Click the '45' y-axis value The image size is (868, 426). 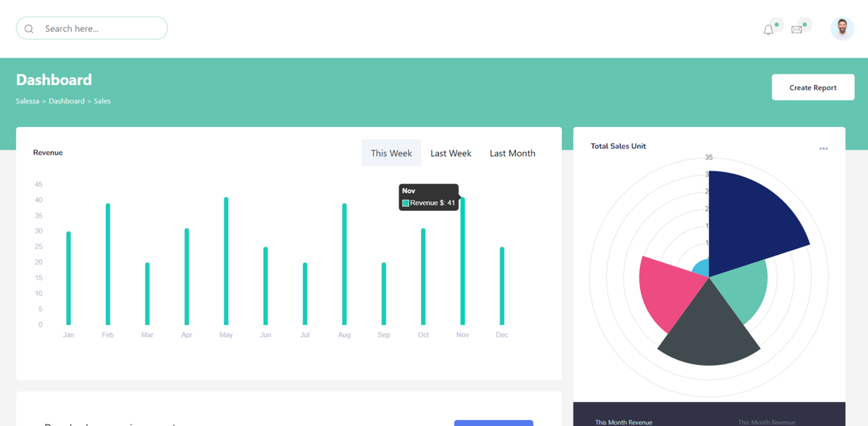point(39,185)
